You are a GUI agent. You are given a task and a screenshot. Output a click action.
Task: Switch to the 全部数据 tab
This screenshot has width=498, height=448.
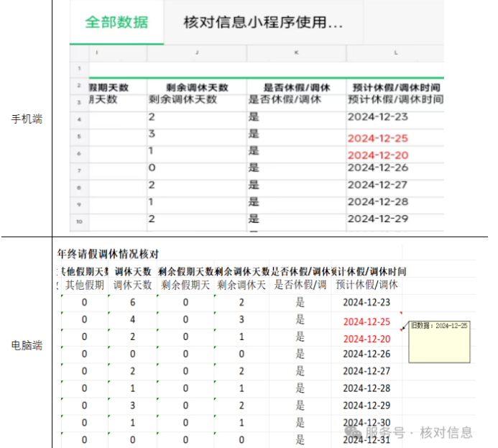tap(116, 22)
